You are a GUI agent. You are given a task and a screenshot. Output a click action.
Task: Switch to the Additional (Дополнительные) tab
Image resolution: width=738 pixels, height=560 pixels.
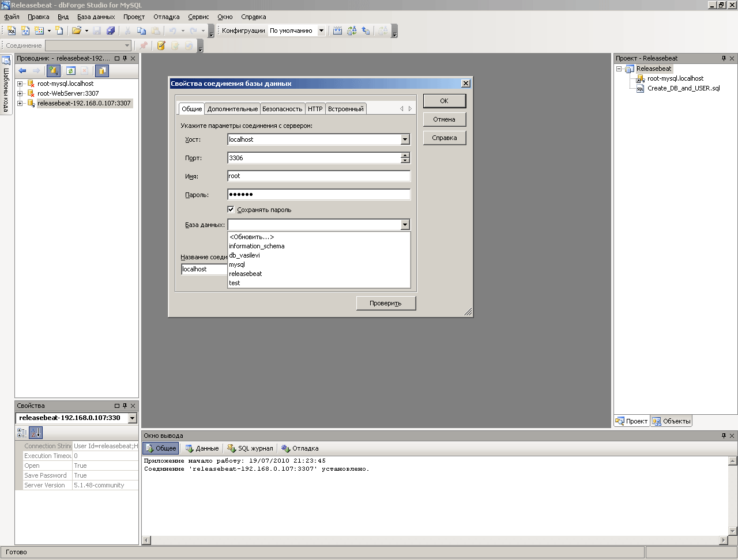click(x=232, y=109)
